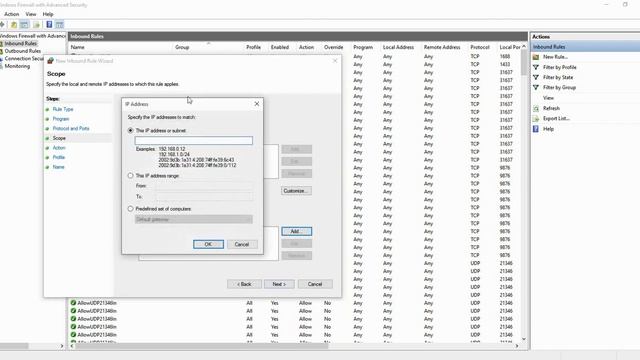Click the Refresh icon in Actions pane
The width and height of the screenshot is (640, 360).
pyautogui.click(x=536, y=108)
